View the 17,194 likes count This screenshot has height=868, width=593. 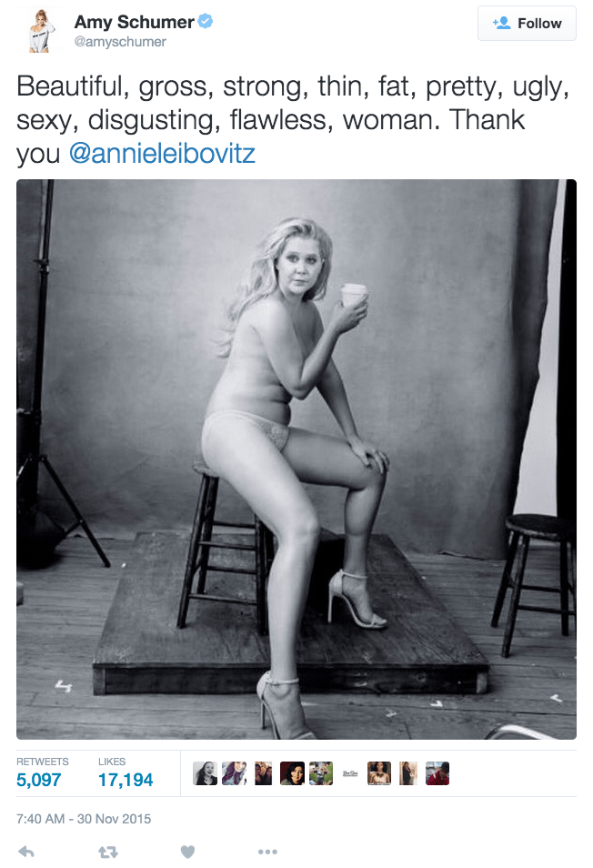click(x=126, y=780)
